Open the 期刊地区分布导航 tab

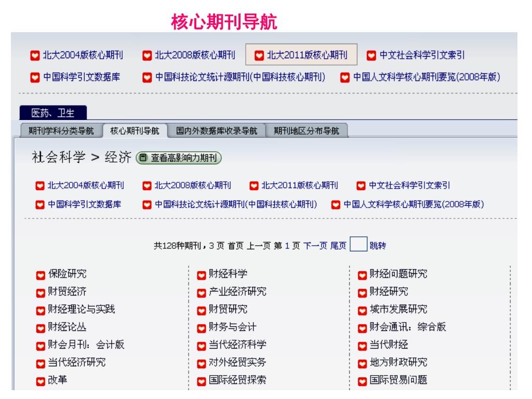[307, 130]
